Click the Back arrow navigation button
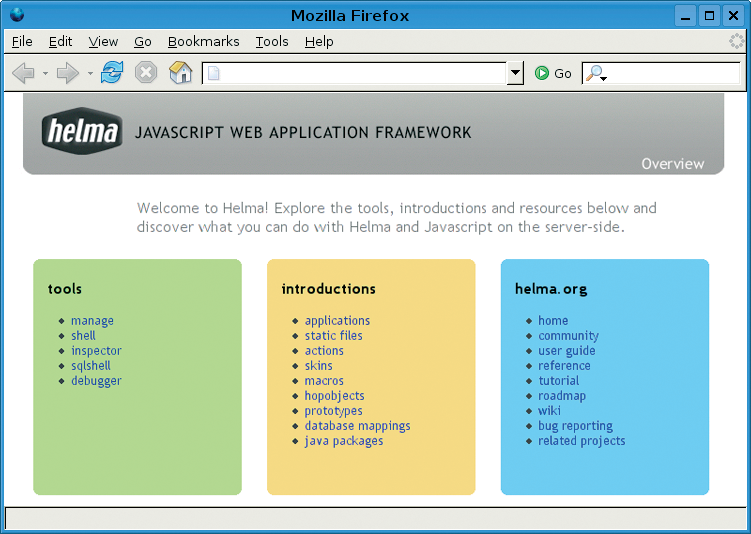The height and width of the screenshot is (534, 751). coord(23,73)
